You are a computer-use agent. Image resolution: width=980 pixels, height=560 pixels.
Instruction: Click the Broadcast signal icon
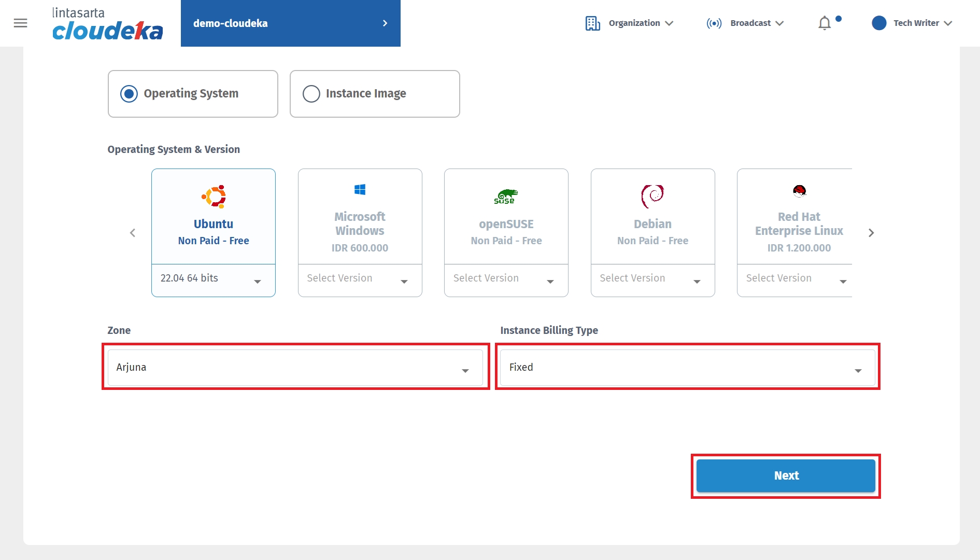pos(714,23)
